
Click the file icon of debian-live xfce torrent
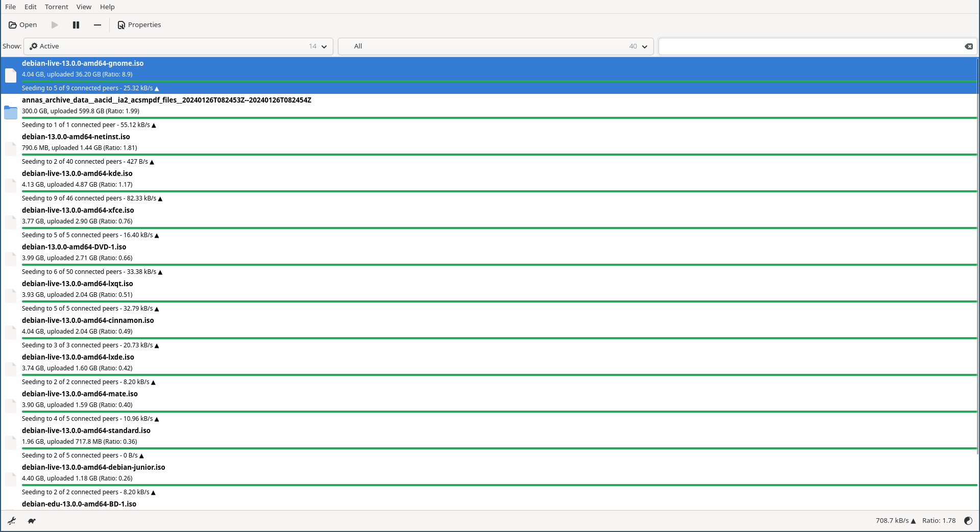pyautogui.click(x=11, y=222)
